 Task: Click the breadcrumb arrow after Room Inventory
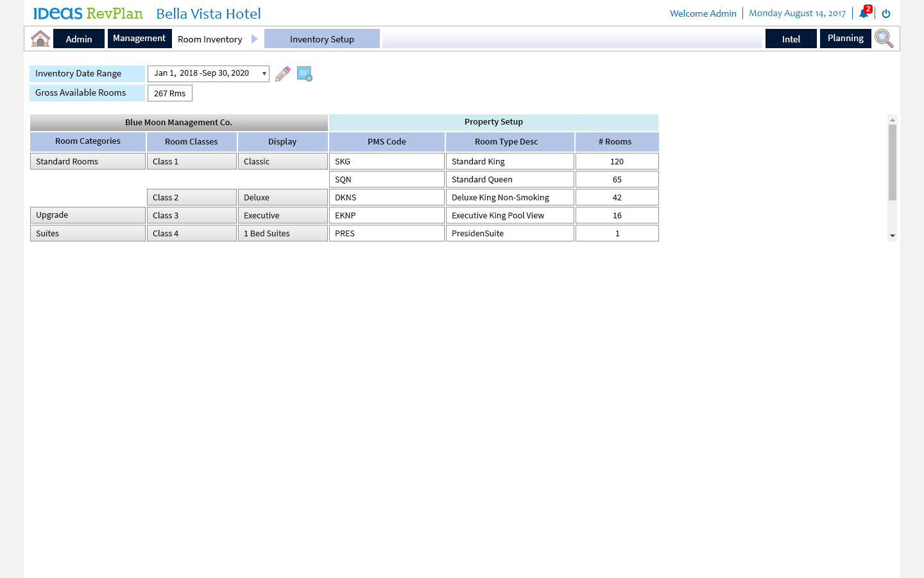click(x=255, y=39)
